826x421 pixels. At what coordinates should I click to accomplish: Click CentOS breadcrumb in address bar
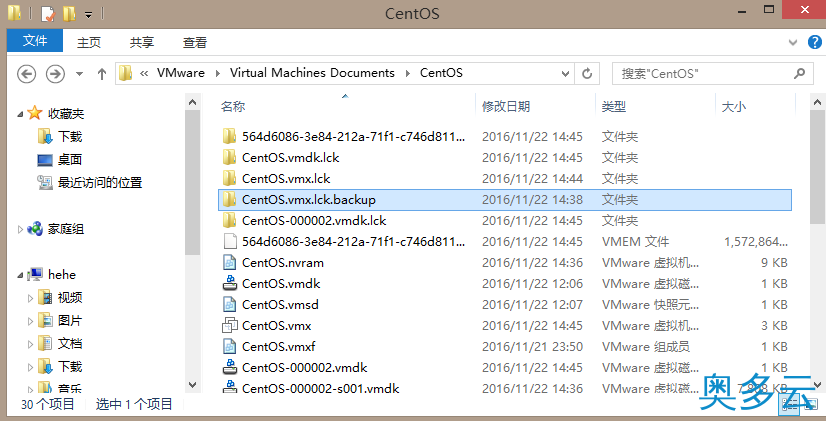[x=441, y=73]
